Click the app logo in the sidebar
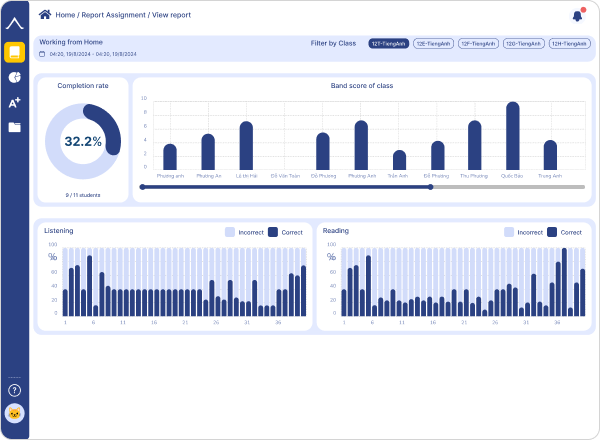 [x=14, y=20]
